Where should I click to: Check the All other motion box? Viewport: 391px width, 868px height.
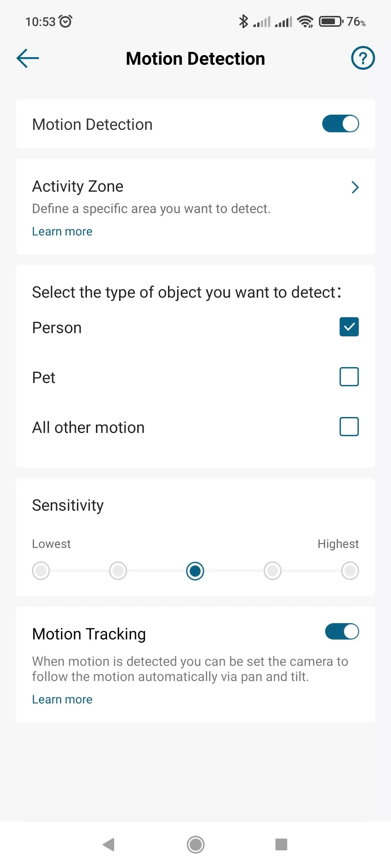click(349, 427)
